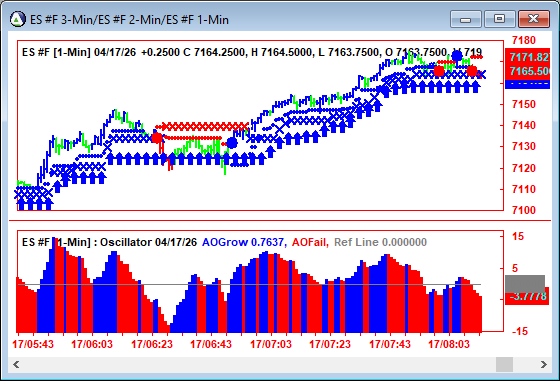Click the 7171.82 price marker
The height and width of the screenshot is (381, 560).
[x=528, y=57]
